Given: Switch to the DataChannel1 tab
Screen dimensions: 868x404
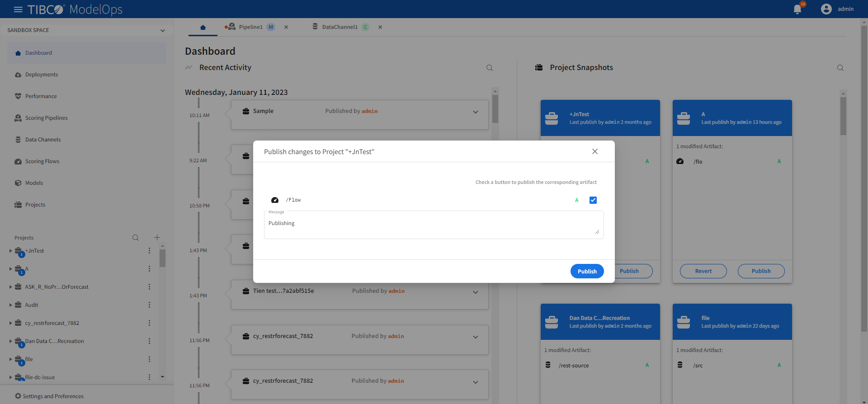Looking at the screenshot, I should pos(340,27).
